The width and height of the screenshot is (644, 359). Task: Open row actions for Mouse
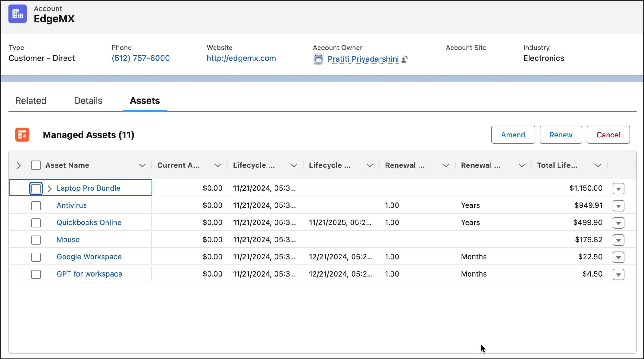point(618,240)
